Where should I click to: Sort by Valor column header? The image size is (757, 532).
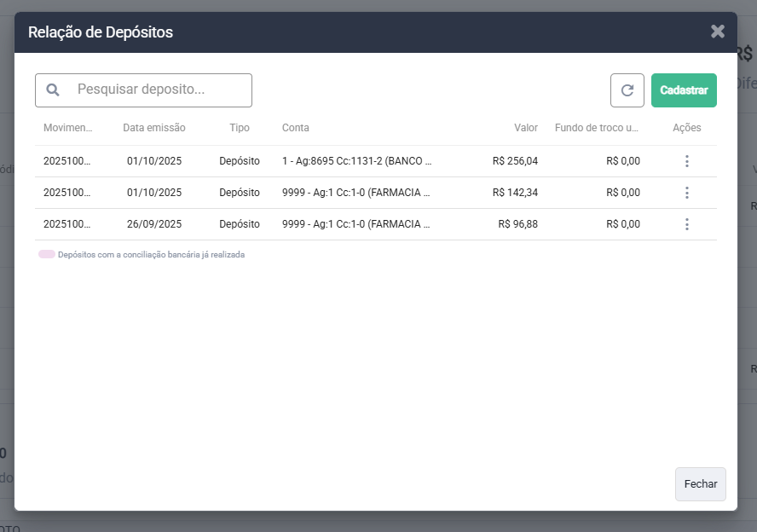(525, 128)
